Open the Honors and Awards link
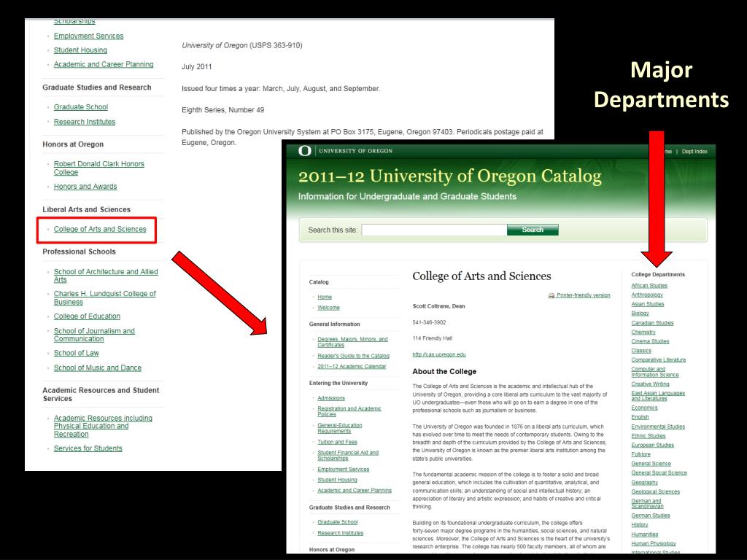The height and width of the screenshot is (560, 747). (85, 187)
